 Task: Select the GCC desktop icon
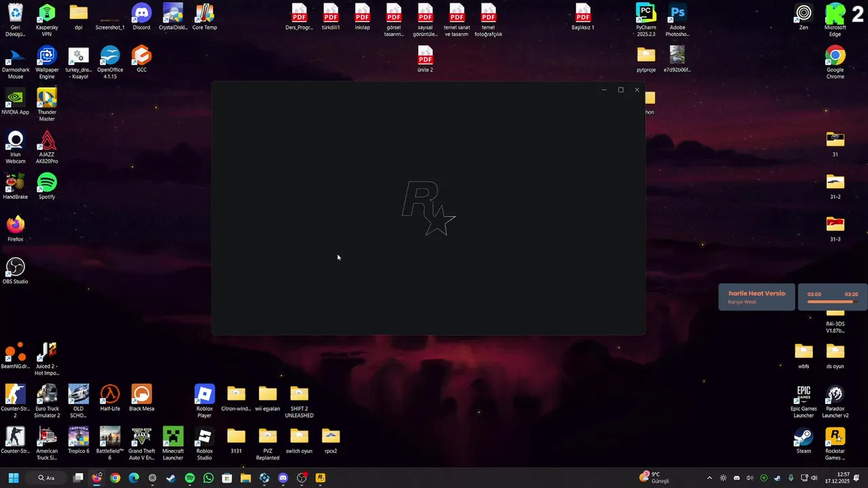[x=141, y=59]
